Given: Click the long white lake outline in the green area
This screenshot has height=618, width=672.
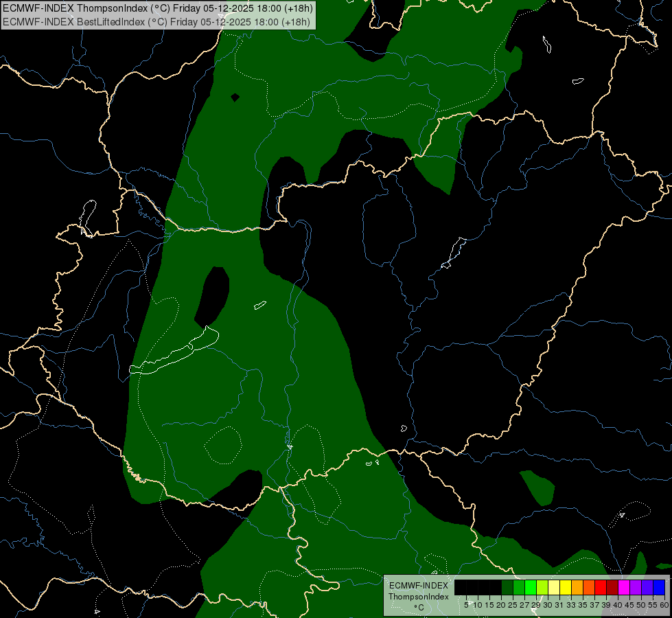Looking at the screenshot, I should (174, 352).
